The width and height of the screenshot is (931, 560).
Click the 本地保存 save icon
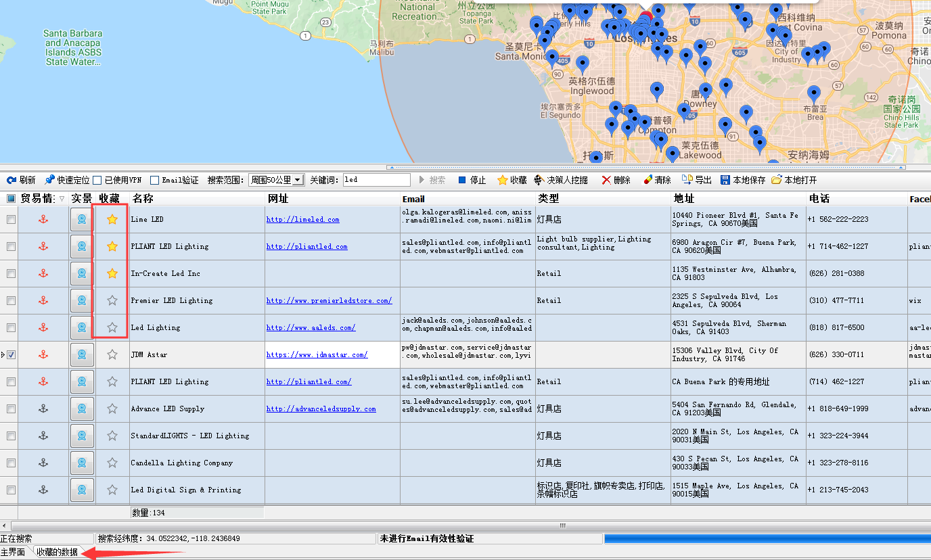pyautogui.click(x=725, y=181)
